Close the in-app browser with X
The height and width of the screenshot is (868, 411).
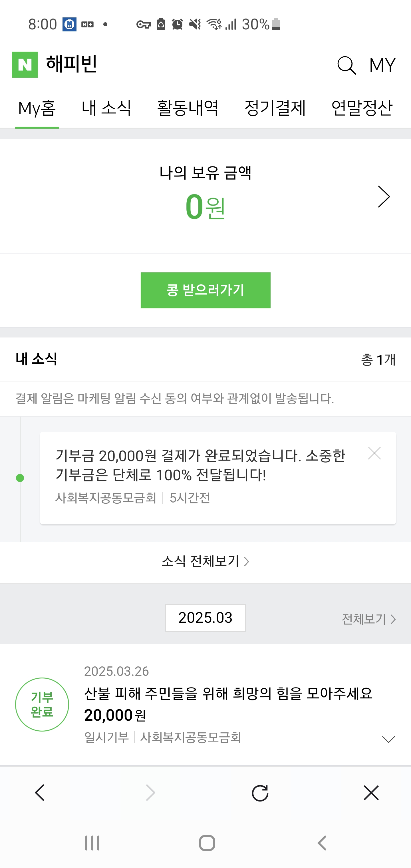(371, 793)
